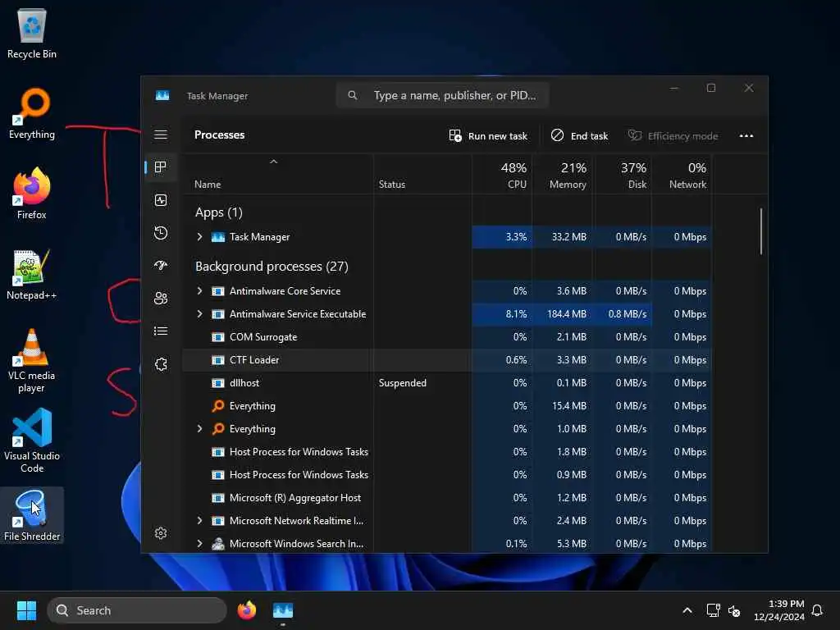Expand Microsoft Windows Search Indexer row
The width and height of the screenshot is (840, 630).
(x=200, y=544)
